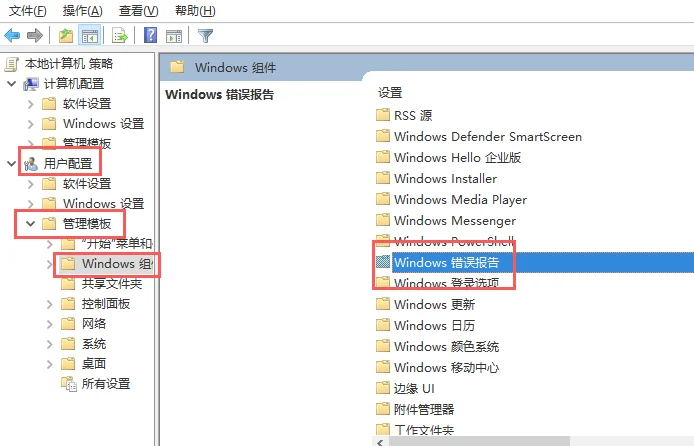Collapse 管理模板 under 用户配置
Screen dimensions: 694x446
coord(31,223)
